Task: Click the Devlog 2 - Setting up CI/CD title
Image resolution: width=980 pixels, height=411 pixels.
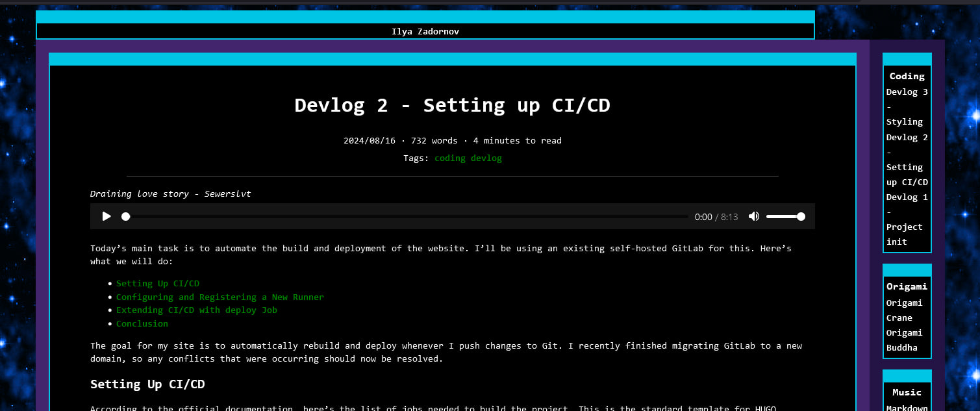Action: click(x=453, y=105)
